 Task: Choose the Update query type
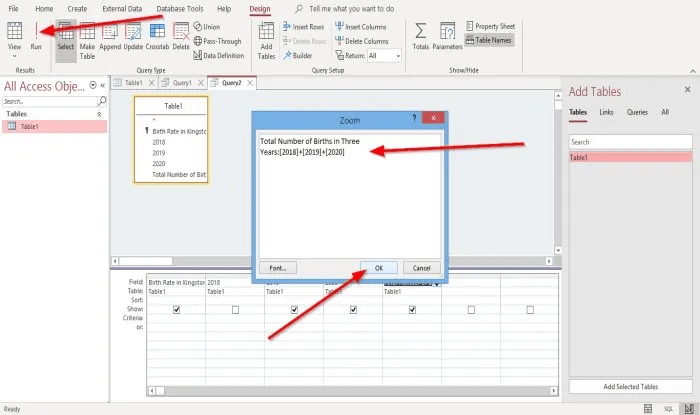[x=133, y=36]
